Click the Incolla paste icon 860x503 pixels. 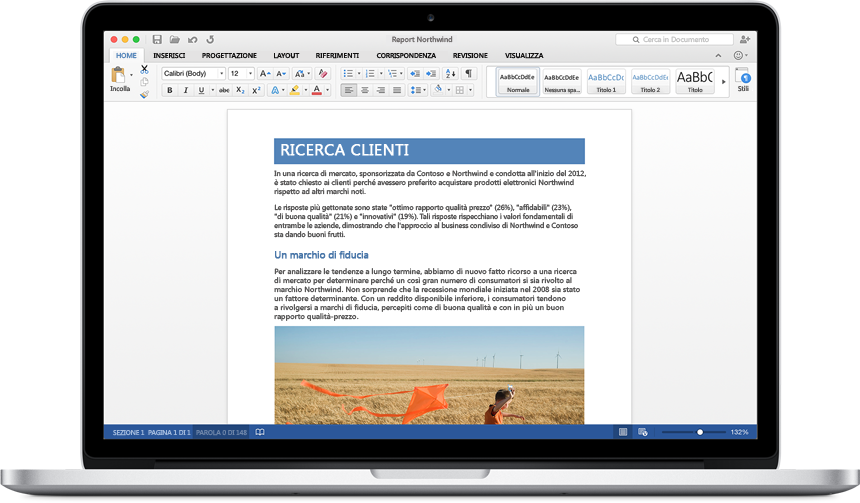coord(118,75)
